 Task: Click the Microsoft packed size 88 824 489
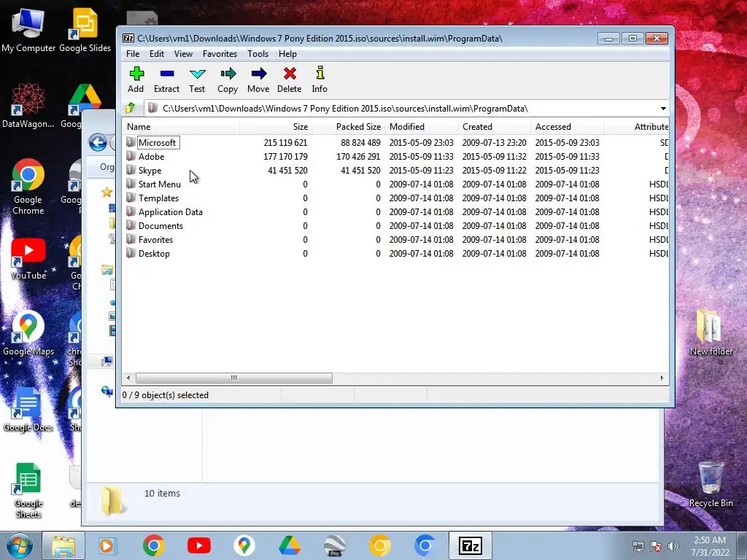[360, 142]
